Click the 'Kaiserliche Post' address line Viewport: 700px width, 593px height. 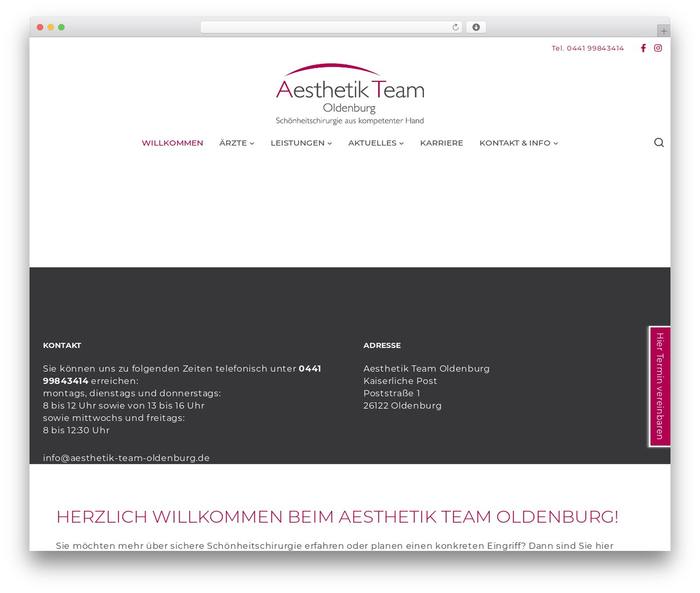point(400,381)
